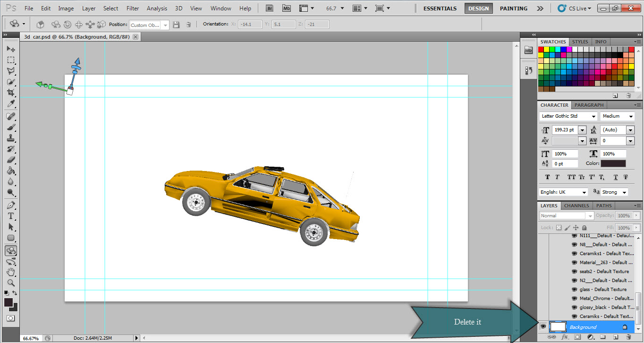Select the Hand tool

[x=11, y=272]
